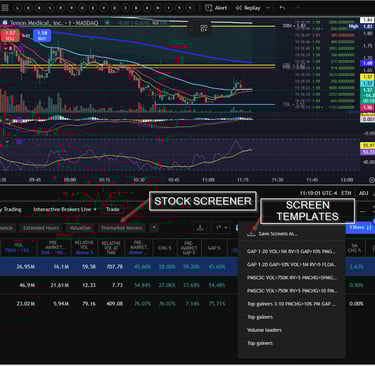
Task: Toggle ETH extended trading hours
Action: point(346,193)
